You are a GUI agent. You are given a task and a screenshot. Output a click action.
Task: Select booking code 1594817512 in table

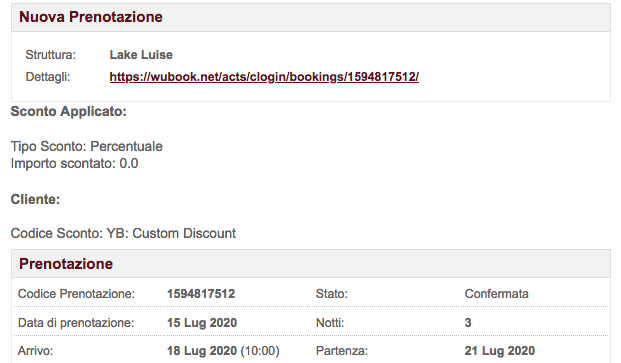pos(201,294)
